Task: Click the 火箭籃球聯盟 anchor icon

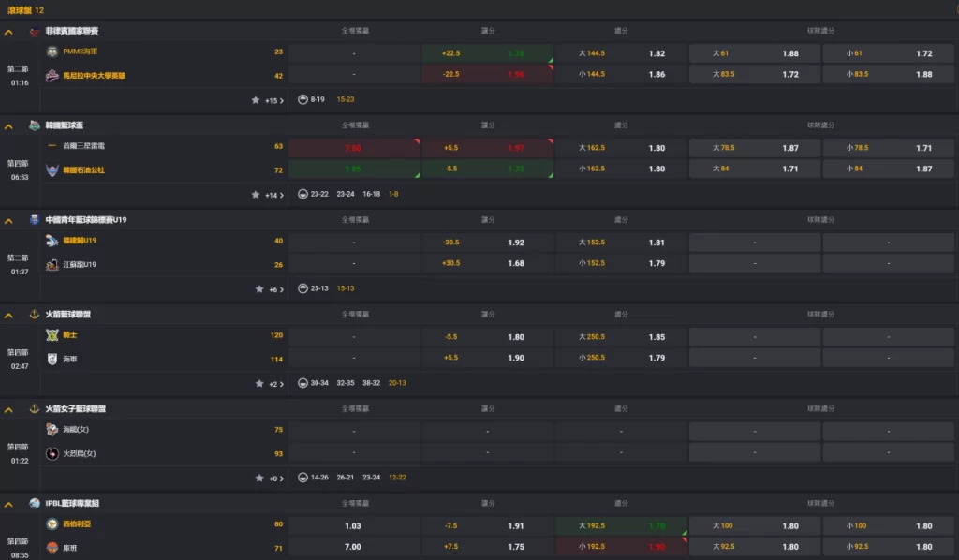Action: click(35, 315)
